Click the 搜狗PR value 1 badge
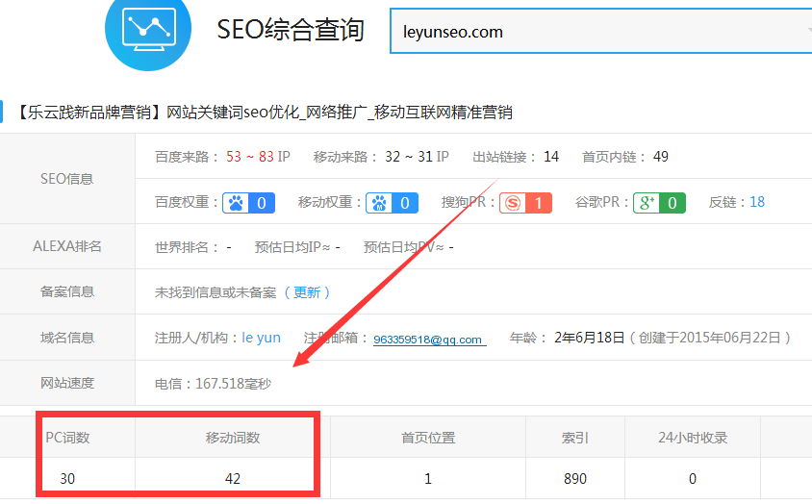The height and width of the screenshot is (504, 812). click(x=539, y=203)
